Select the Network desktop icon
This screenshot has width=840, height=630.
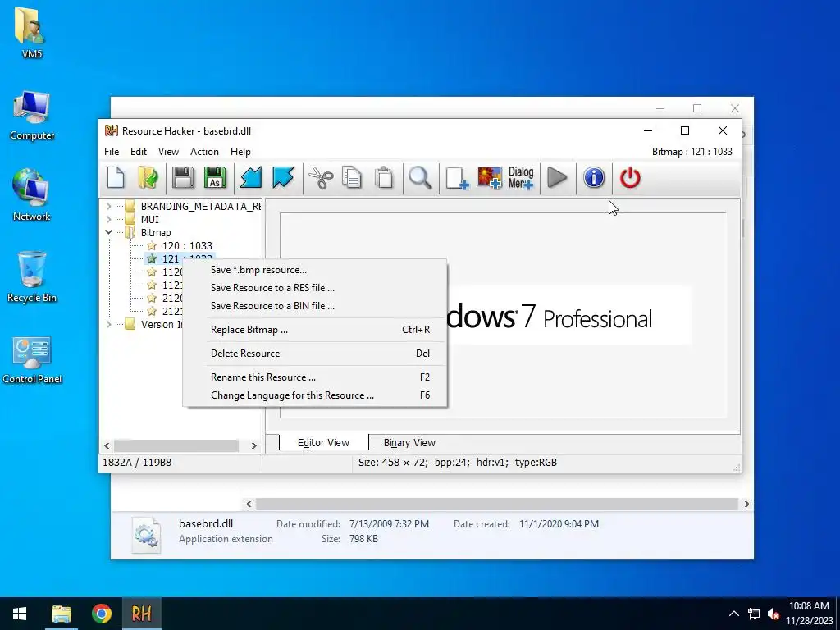coord(32,195)
